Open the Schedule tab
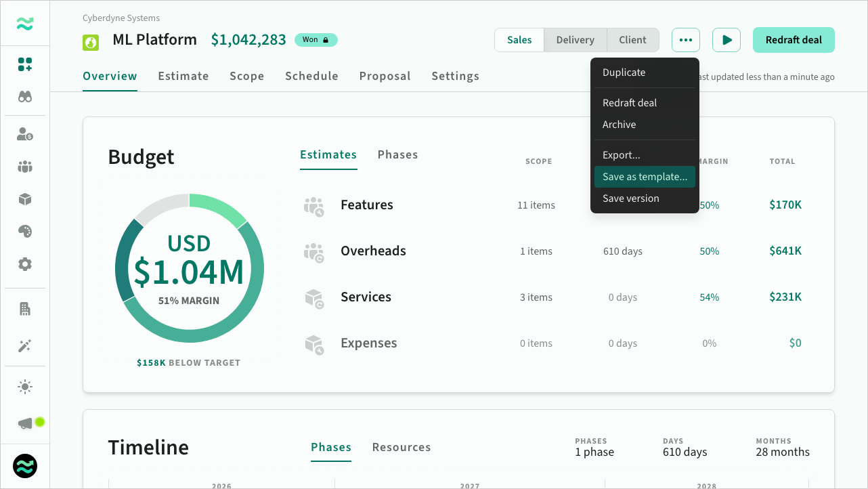The height and width of the screenshot is (489, 868). click(x=311, y=76)
